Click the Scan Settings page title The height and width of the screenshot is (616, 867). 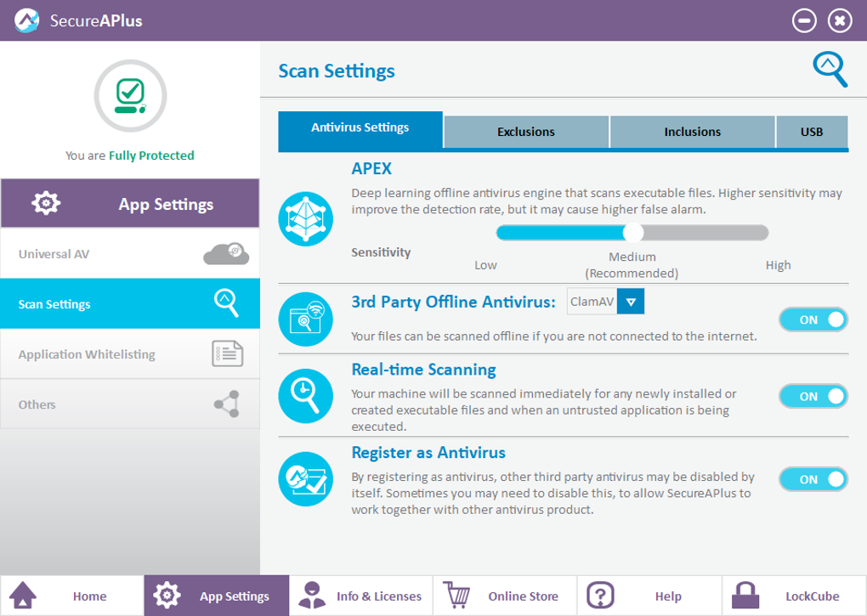337,71
